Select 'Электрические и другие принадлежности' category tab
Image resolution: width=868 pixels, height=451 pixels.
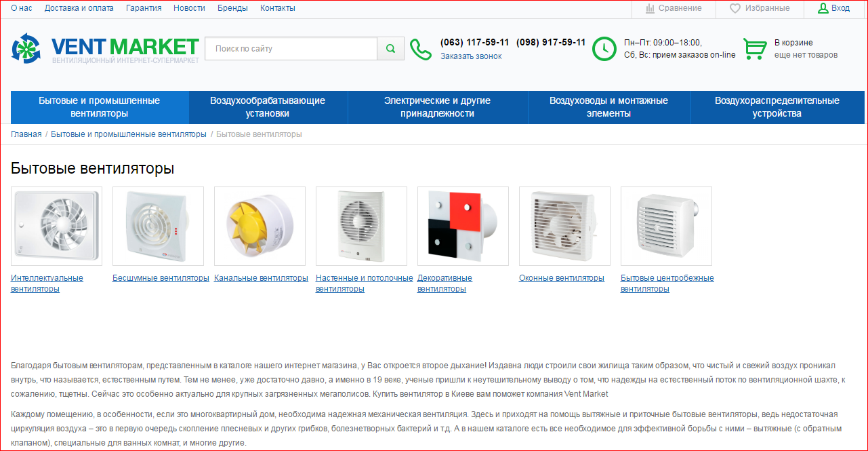coord(438,107)
